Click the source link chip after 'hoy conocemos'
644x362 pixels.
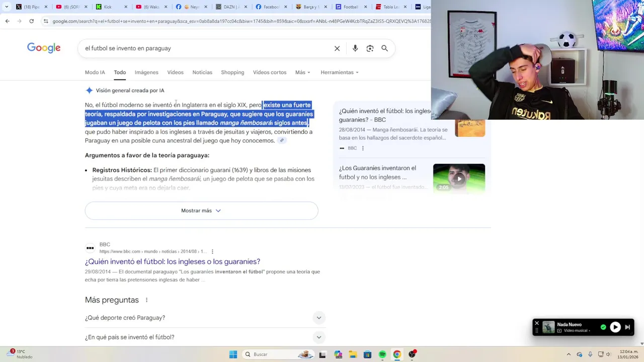click(x=282, y=141)
